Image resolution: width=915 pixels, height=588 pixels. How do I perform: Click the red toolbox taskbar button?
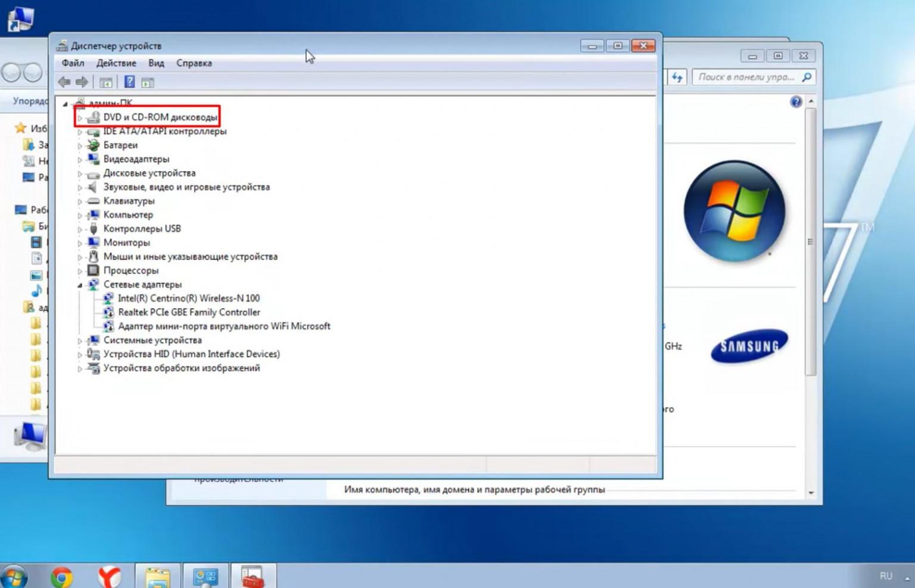click(253, 576)
